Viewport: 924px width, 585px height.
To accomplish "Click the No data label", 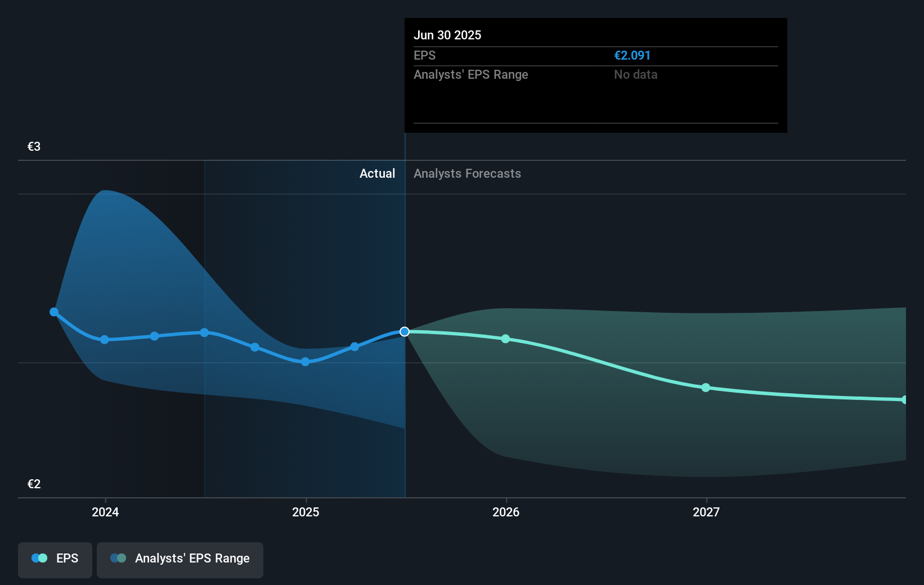I will pos(635,74).
